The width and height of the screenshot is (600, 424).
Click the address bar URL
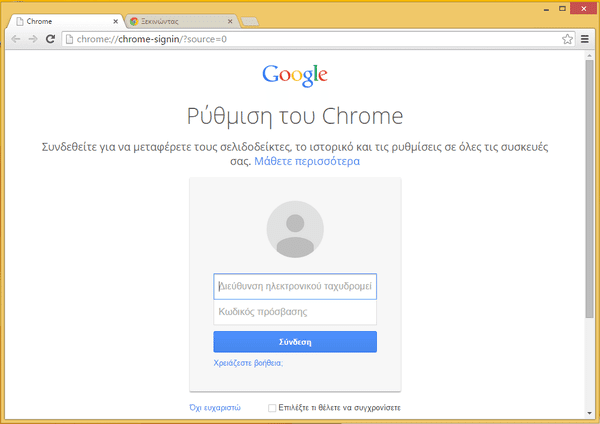(x=152, y=39)
